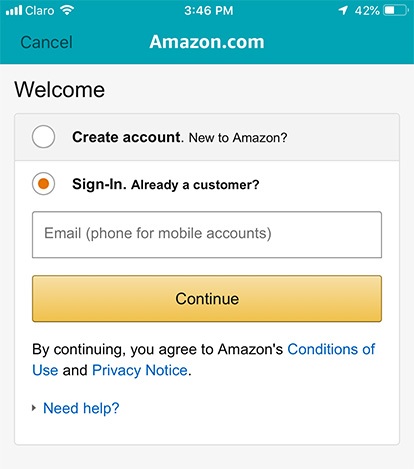Viewport: 414px width, 469px height.
Task: Select the Create account radio button
Action: 43,137
